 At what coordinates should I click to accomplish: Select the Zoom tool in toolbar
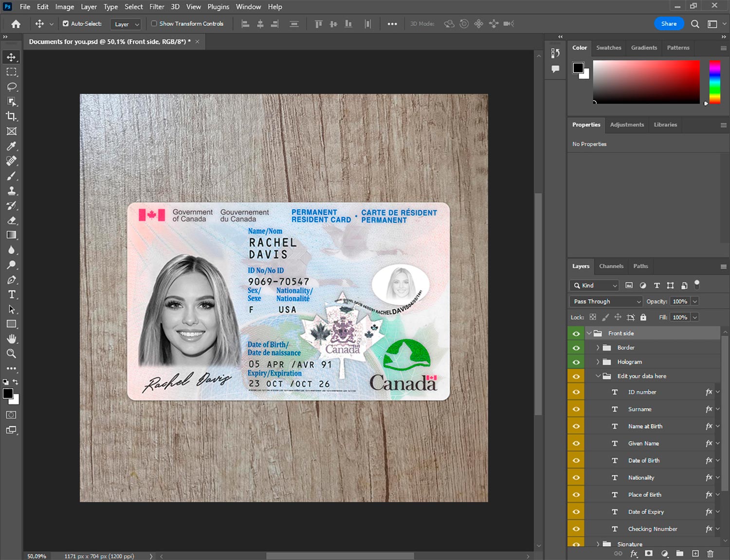pos(11,354)
